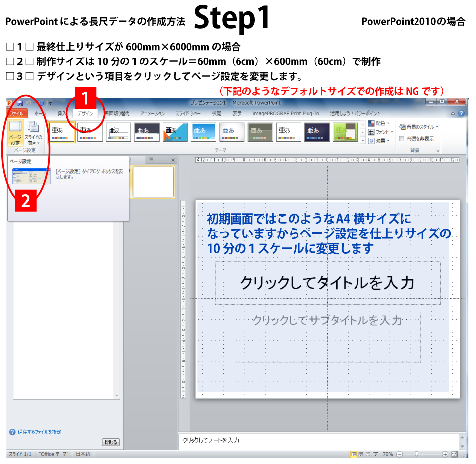Apply the bright blue gradient theme
The height and width of the screenshot is (464, 476).
pyautogui.click(x=203, y=132)
